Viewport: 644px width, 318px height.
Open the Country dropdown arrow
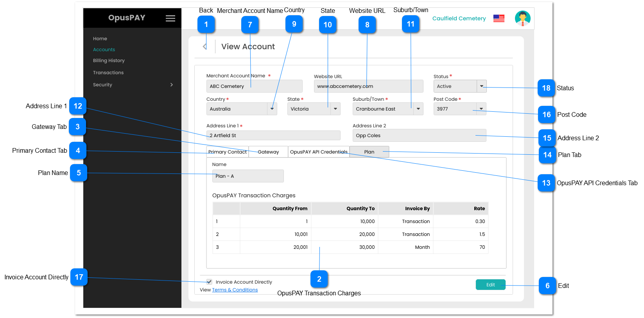272,109
